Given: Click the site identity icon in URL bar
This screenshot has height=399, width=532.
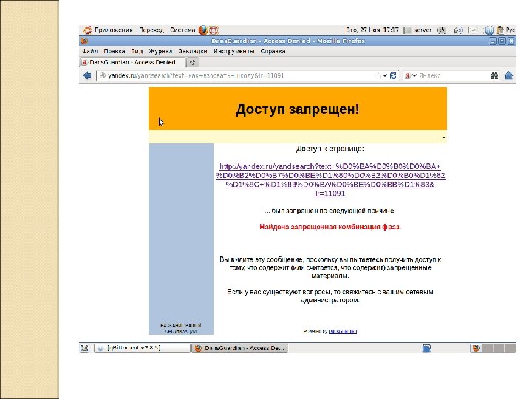Looking at the screenshot, I should pos(102,75).
